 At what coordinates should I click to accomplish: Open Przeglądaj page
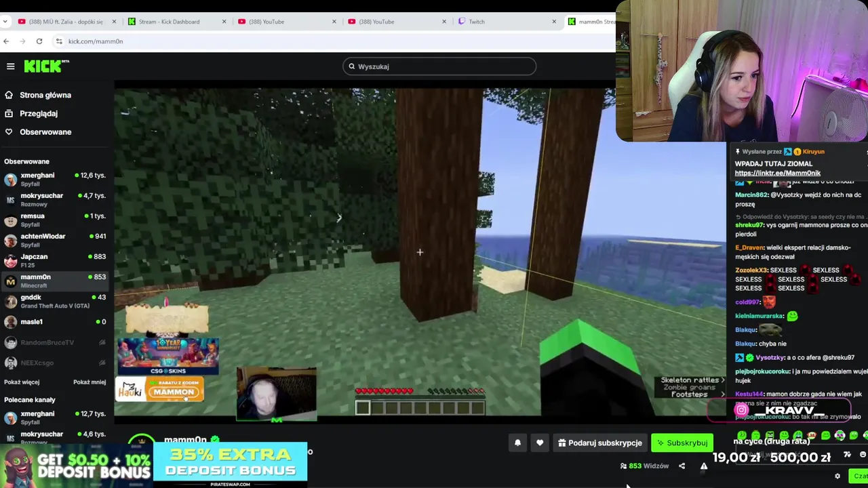[x=39, y=113]
